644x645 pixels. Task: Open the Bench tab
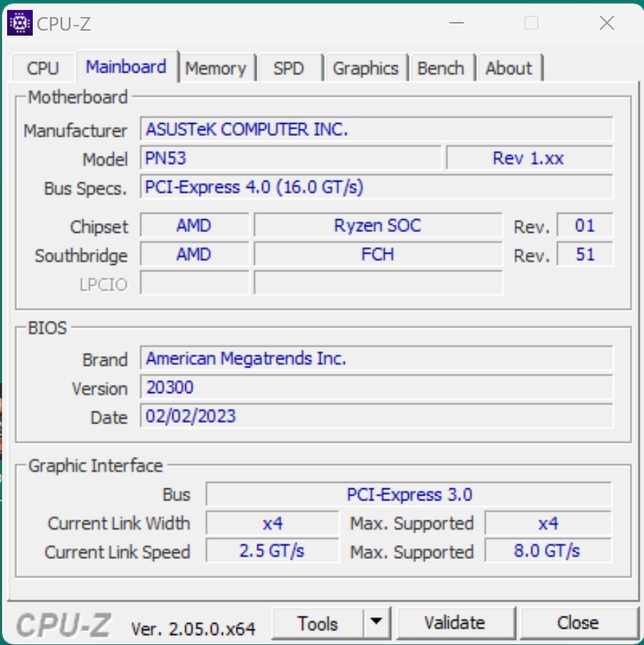440,69
